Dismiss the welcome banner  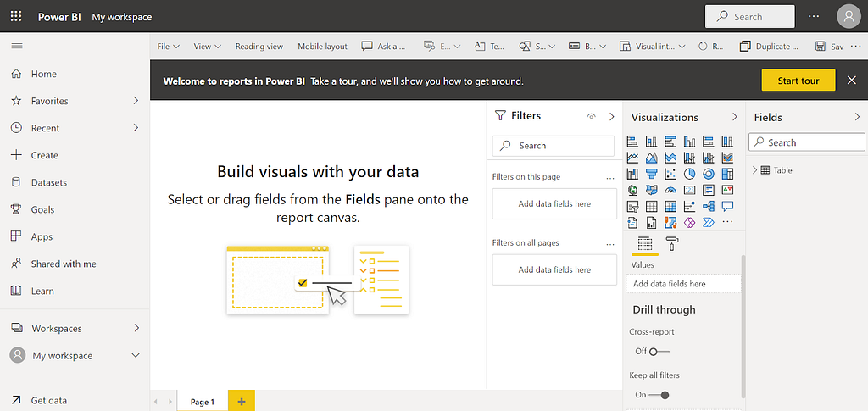click(x=851, y=81)
